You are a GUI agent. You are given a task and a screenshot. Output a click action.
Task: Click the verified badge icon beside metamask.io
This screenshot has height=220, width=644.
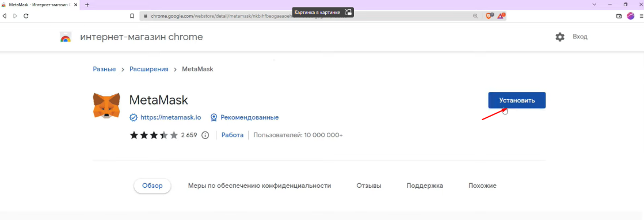134,118
